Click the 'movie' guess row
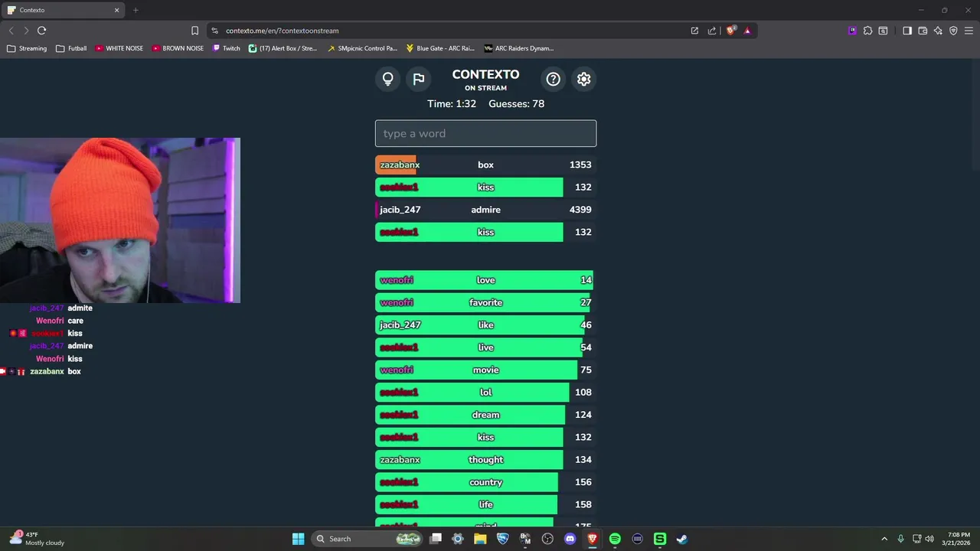This screenshot has width=980, height=551. coord(485,370)
